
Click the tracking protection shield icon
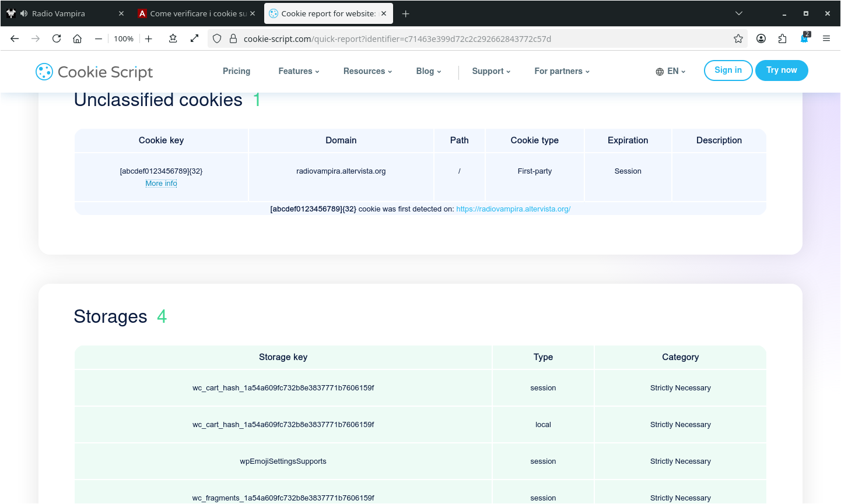point(217,38)
